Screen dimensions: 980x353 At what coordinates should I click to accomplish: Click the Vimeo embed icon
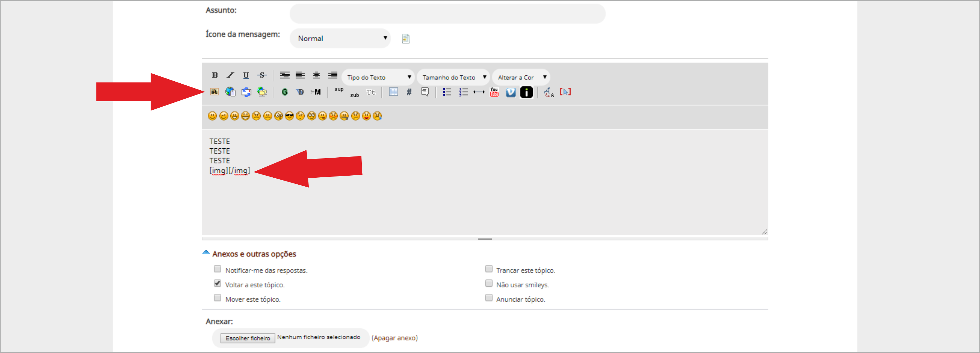click(510, 92)
